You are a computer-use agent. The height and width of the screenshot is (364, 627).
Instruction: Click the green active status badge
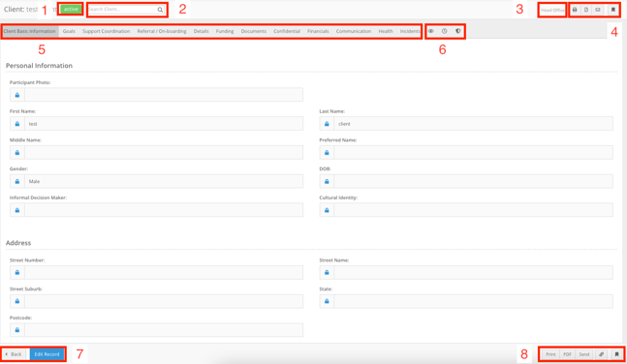pyautogui.click(x=71, y=9)
